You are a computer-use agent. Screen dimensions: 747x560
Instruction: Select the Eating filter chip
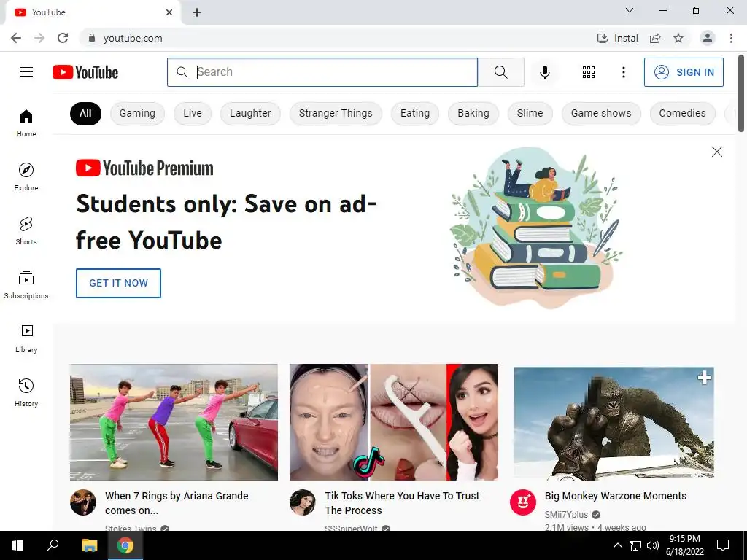coord(415,113)
